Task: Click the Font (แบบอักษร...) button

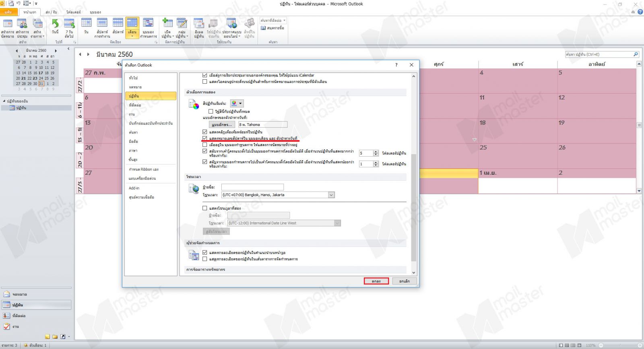Action: pos(221,125)
